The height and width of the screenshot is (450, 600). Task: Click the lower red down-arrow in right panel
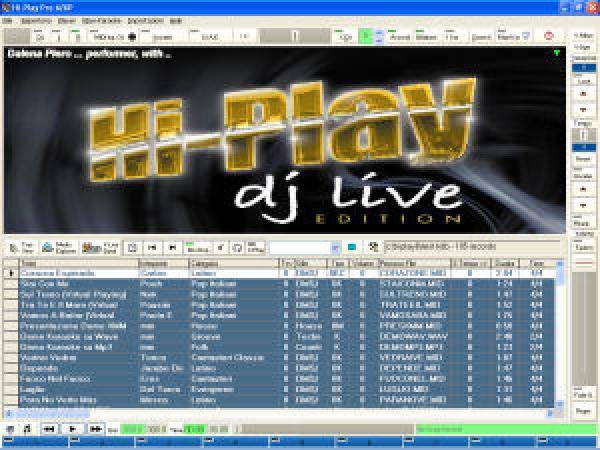tap(584, 206)
